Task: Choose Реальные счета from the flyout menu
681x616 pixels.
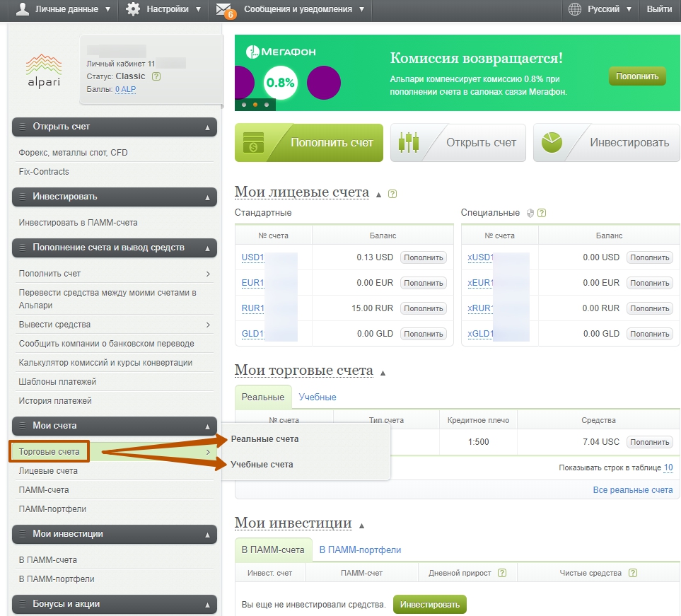Action: 264,439
